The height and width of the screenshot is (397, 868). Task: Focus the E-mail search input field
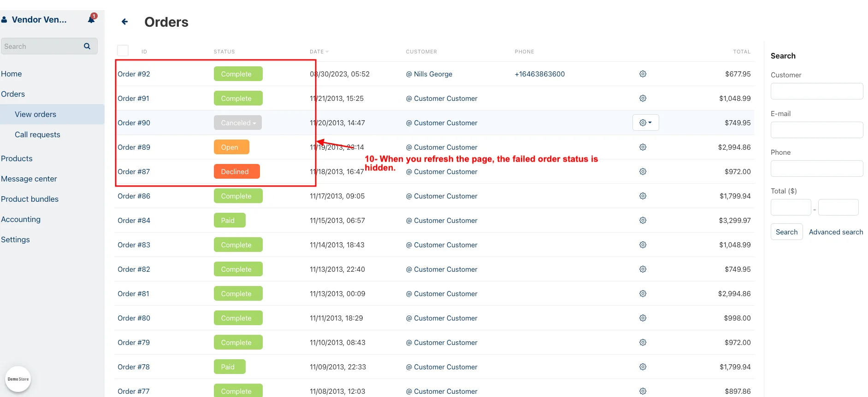pyautogui.click(x=817, y=130)
